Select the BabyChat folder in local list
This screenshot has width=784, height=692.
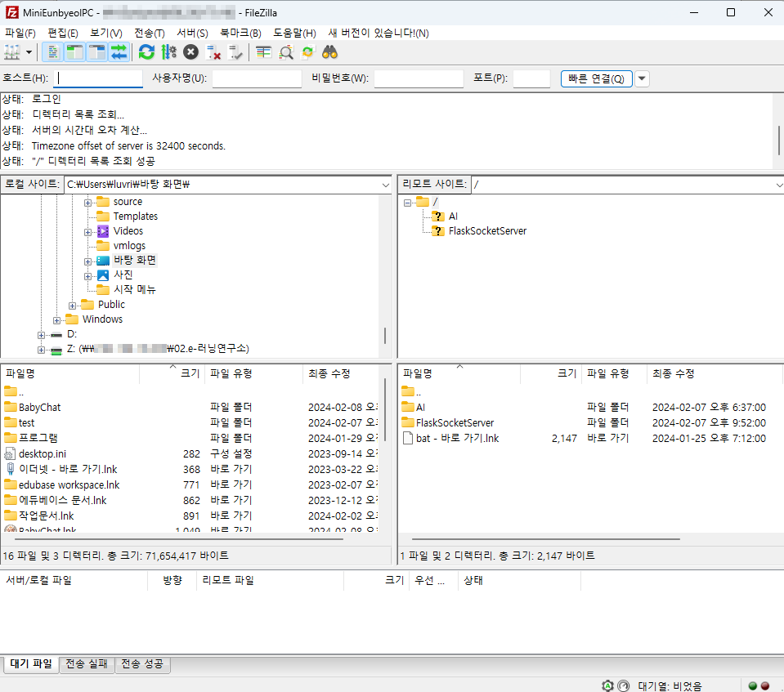39,407
